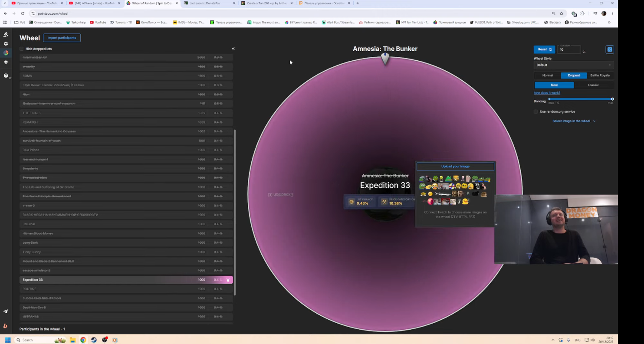Viewport: 644px width, 344px height.
Task: Switch to the Last events DonatePay tab
Action: pyautogui.click(x=210, y=3)
